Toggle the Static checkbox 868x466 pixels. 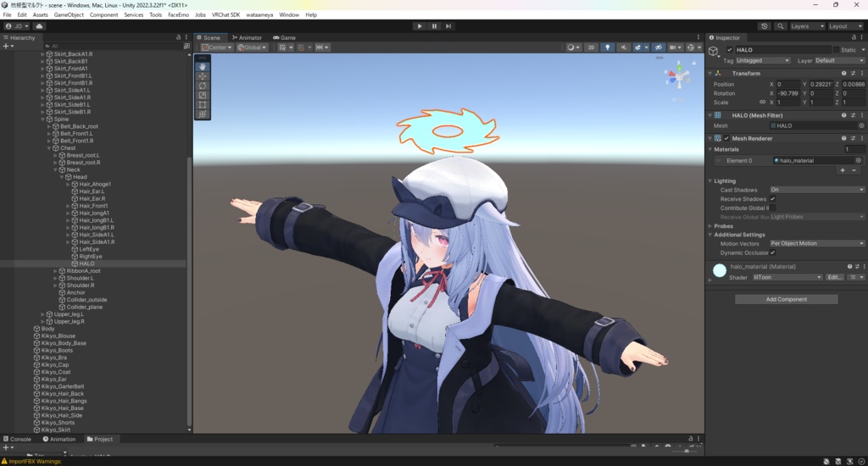(x=836, y=50)
